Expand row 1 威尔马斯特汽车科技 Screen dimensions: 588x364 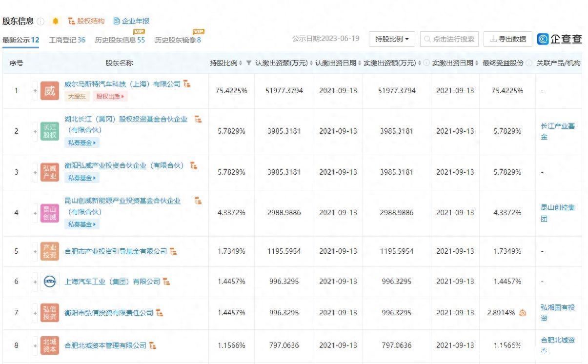(35, 91)
